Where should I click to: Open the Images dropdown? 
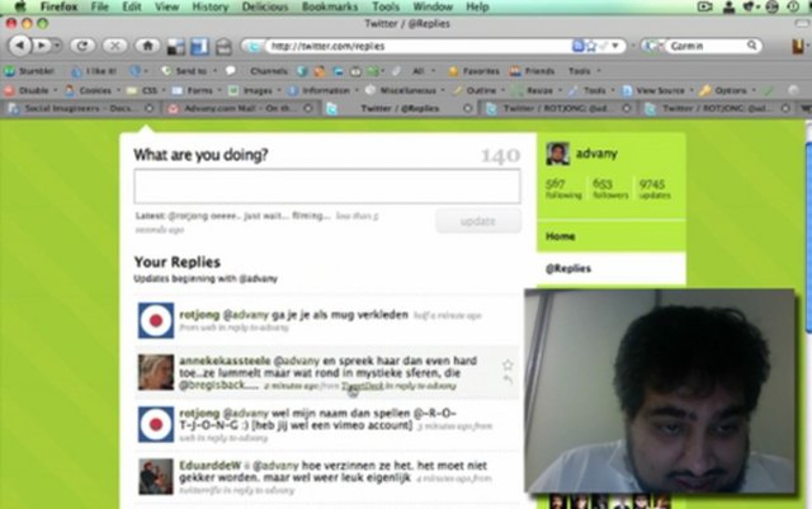click(254, 90)
